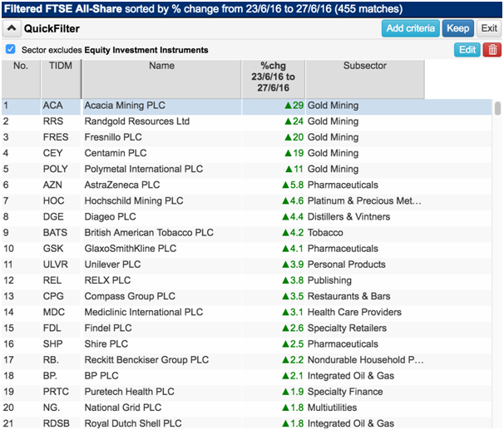Click Unilever PLC

coord(112,264)
